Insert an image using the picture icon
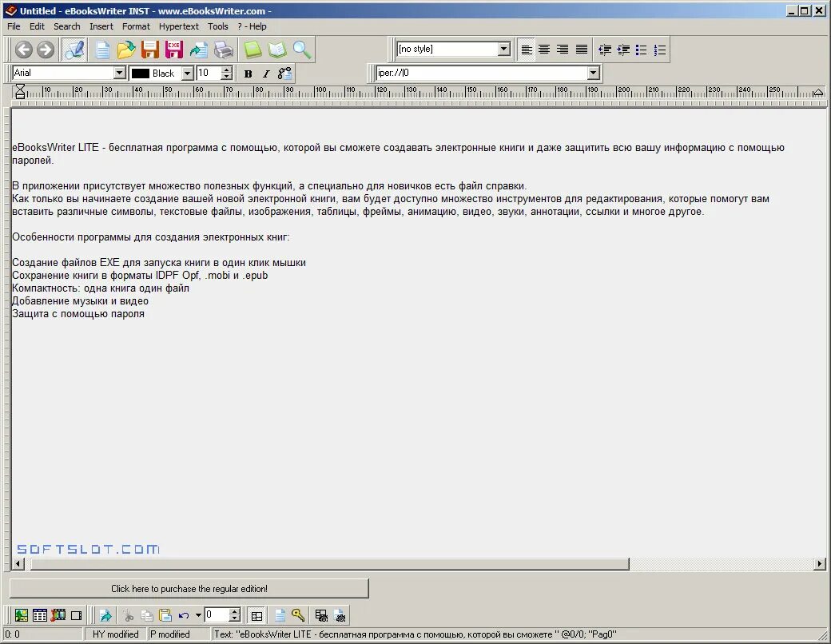The height and width of the screenshot is (644, 831). point(22,615)
